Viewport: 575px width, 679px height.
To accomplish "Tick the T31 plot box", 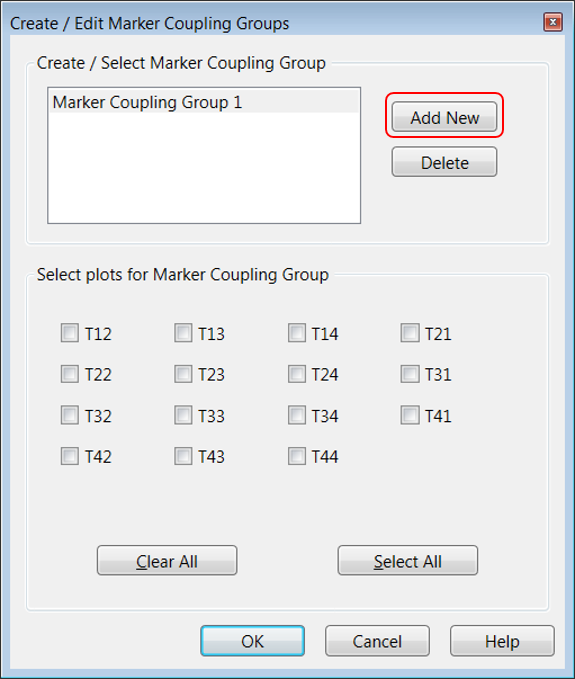I will pyautogui.click(x=410, y=374).
